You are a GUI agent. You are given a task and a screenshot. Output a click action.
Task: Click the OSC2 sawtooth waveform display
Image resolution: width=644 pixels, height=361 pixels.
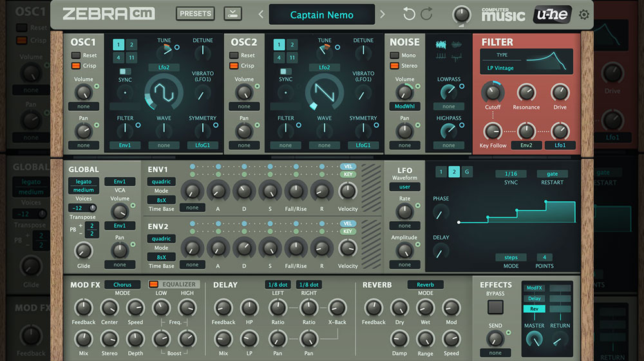(x=325, y=93)
